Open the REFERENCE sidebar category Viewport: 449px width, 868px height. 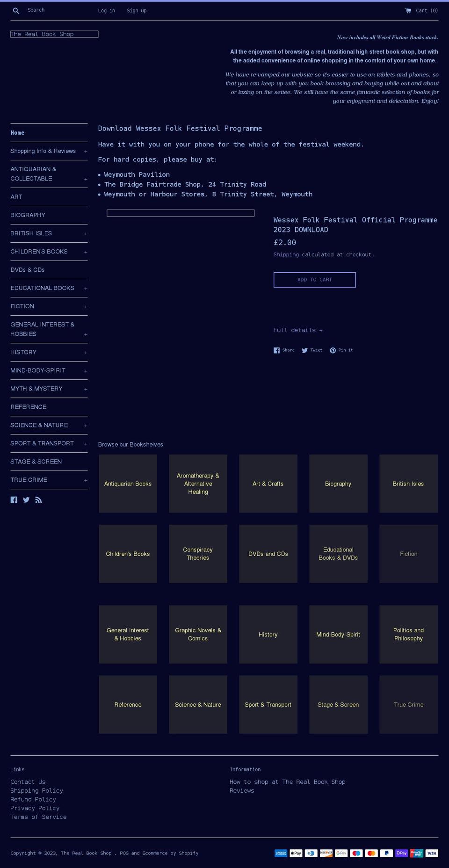(x=29, y=407)
